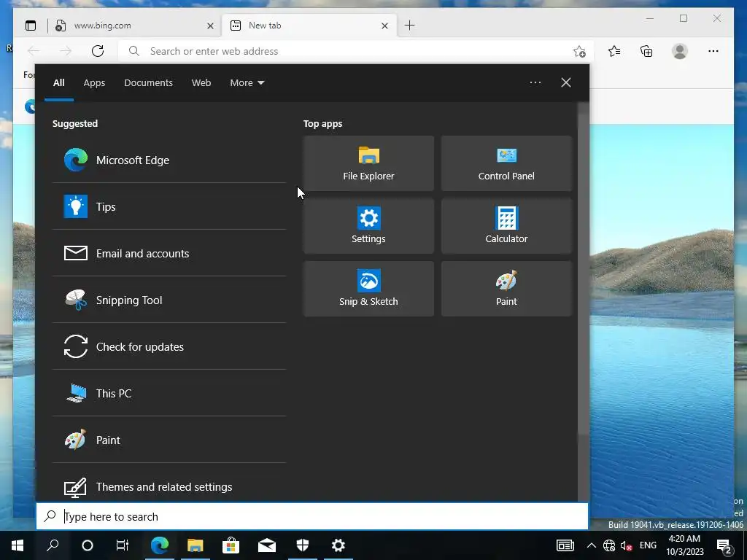This screenshot has width=747, height=560.
Task: Open Settings from the taskbar
Action: click(x=338, y=545)
